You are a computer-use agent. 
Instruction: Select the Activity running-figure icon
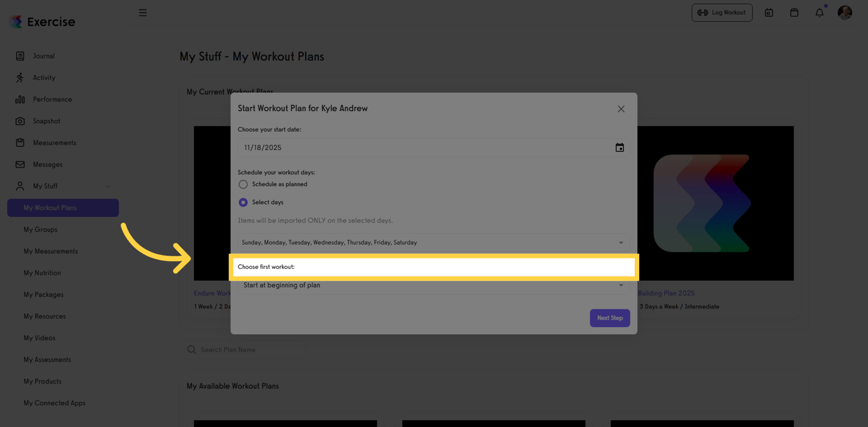pos(21,78)
